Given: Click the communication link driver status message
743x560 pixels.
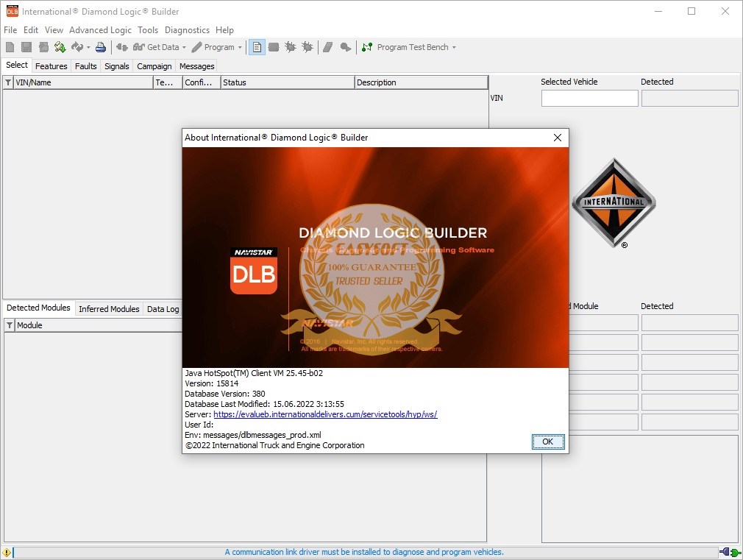Looking at the screenshot, I should click(x=364, y=552).
